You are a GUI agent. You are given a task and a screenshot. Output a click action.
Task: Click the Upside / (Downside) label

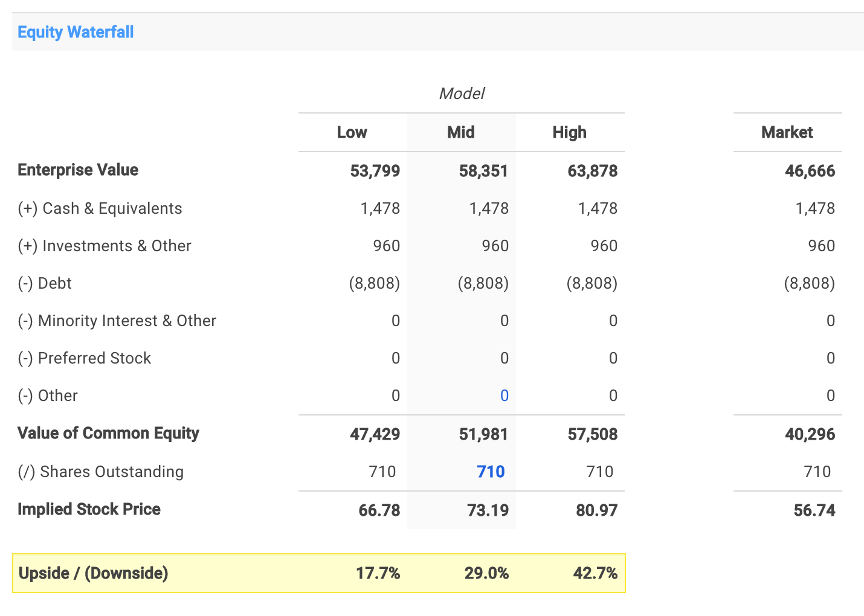(94, 573)
